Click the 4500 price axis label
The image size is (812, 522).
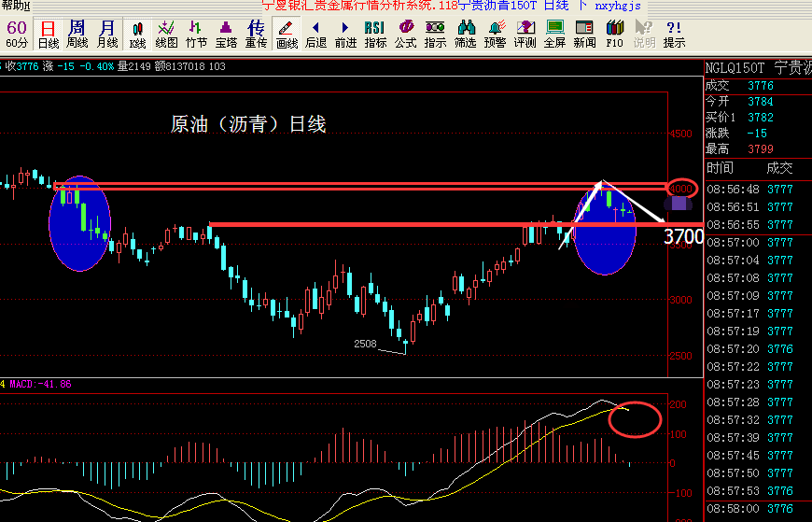point(681,134)
